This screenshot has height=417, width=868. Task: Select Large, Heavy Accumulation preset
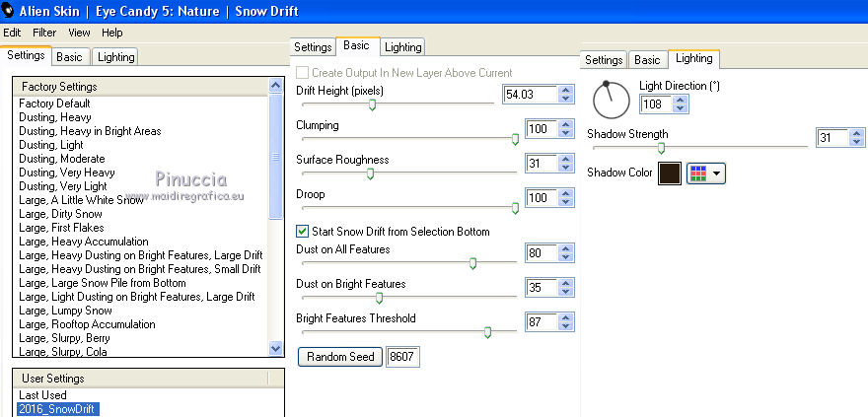[84, 242]
